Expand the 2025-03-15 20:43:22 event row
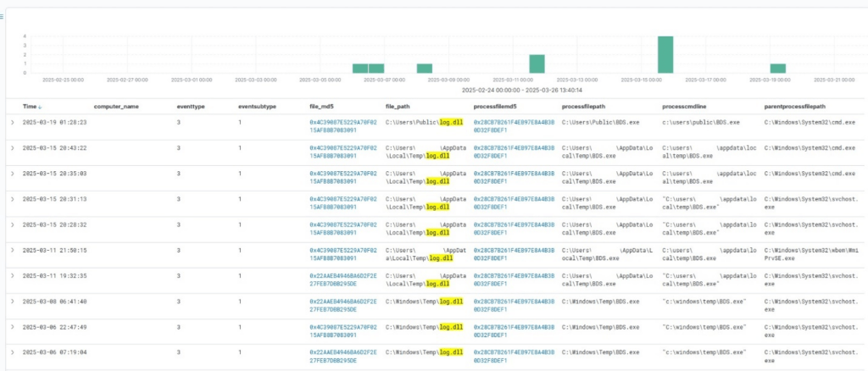The width and height of the screenshot is (868, 371). [x=13, y=148]
